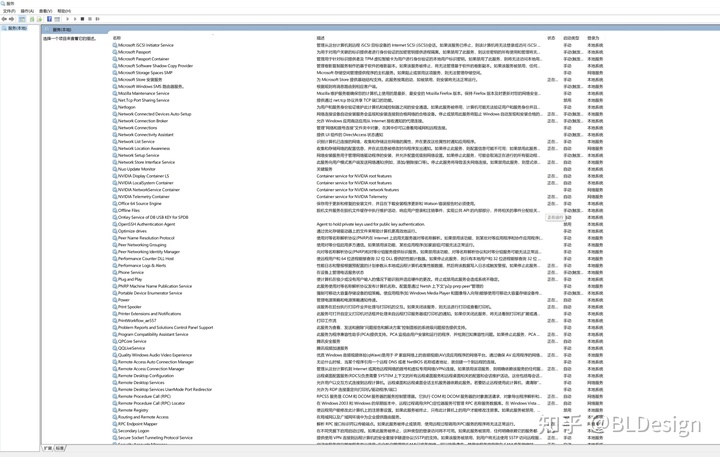Sort by the 登录为 column header
The height and width of the screenshot is (457, 720).
[x=593, y=38]
